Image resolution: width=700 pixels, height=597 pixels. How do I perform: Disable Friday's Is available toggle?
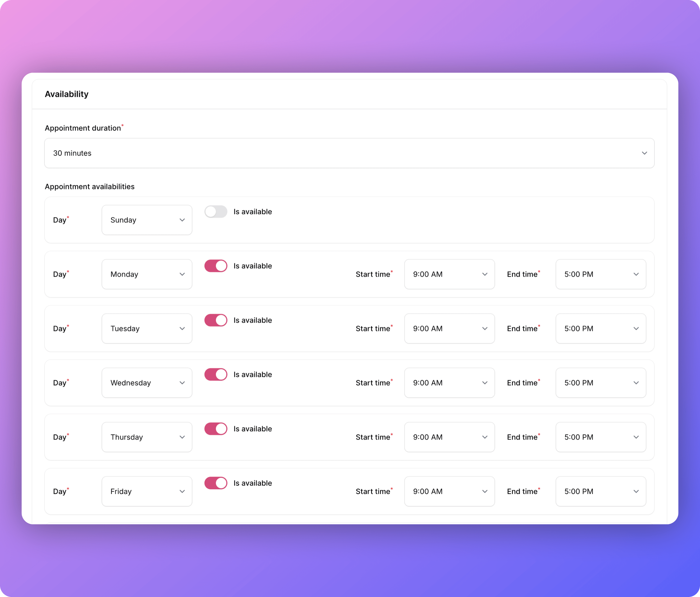point(216,483)
